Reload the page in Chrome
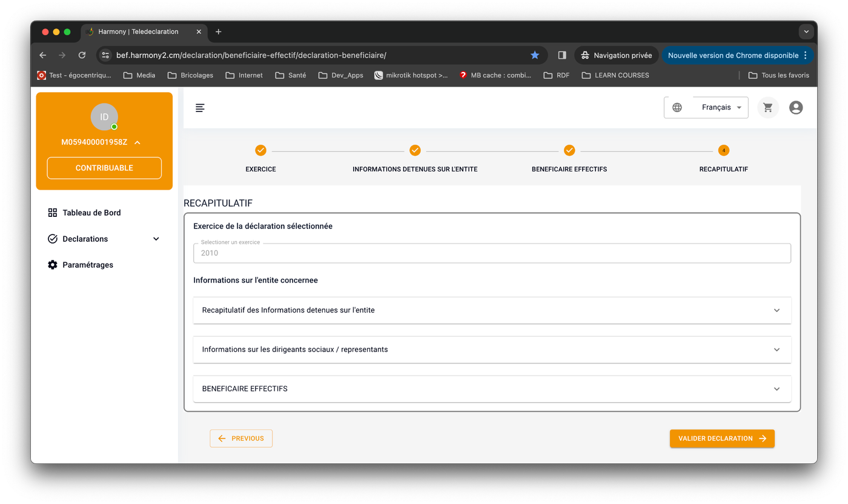The width and height of the screenshot is (848, 504). click(x=82, y=55)
